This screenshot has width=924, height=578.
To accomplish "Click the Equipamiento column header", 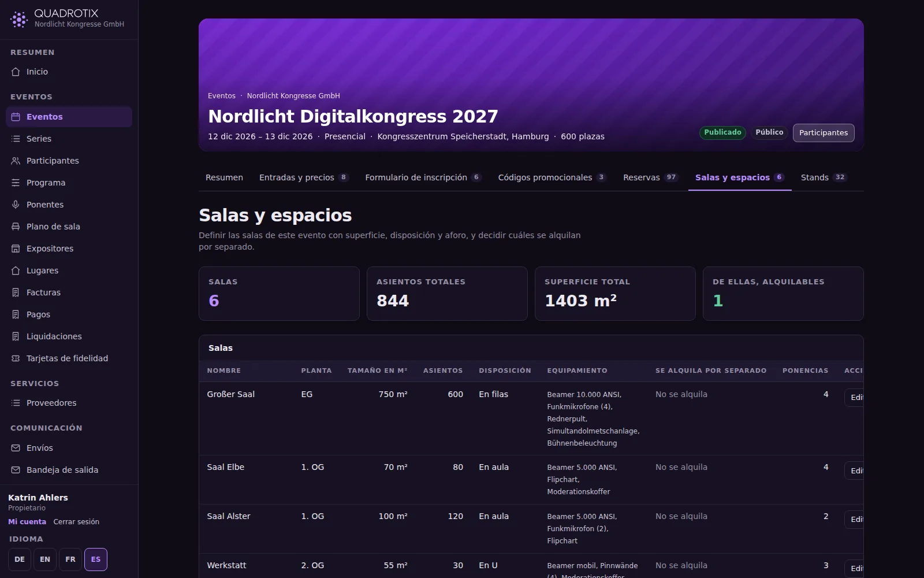I will pos(577,370).
